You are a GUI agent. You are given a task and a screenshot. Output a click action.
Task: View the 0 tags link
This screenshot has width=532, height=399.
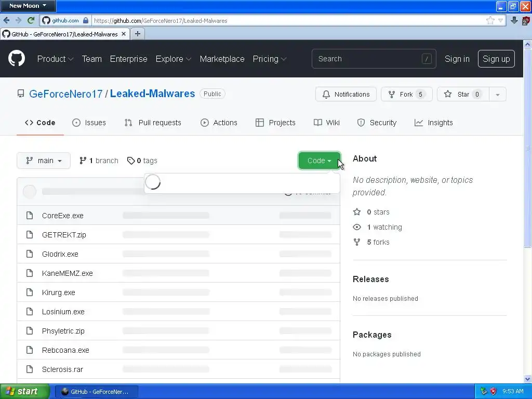point(142,161)
